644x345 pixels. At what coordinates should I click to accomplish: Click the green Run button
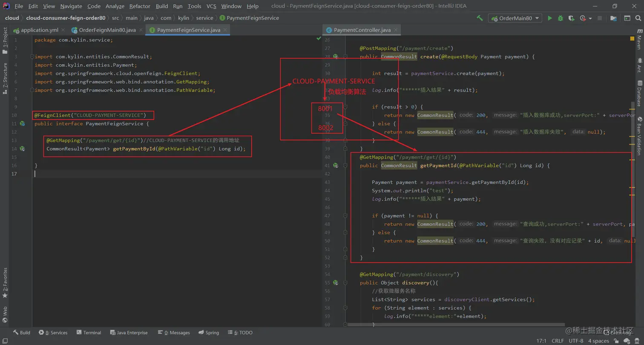click(550, 18)
